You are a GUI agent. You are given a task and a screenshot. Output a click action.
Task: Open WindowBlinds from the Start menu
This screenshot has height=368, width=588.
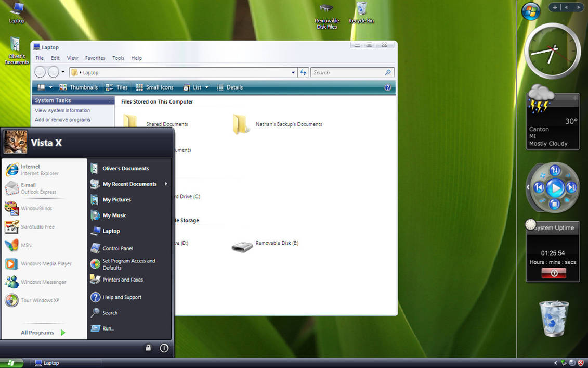pyautogui.click(x=37, y=208)
